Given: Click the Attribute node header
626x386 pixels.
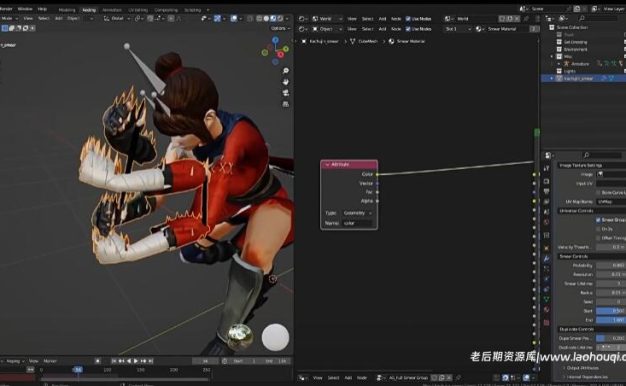Looking at the screenshot, I should (x=349, y=164).
